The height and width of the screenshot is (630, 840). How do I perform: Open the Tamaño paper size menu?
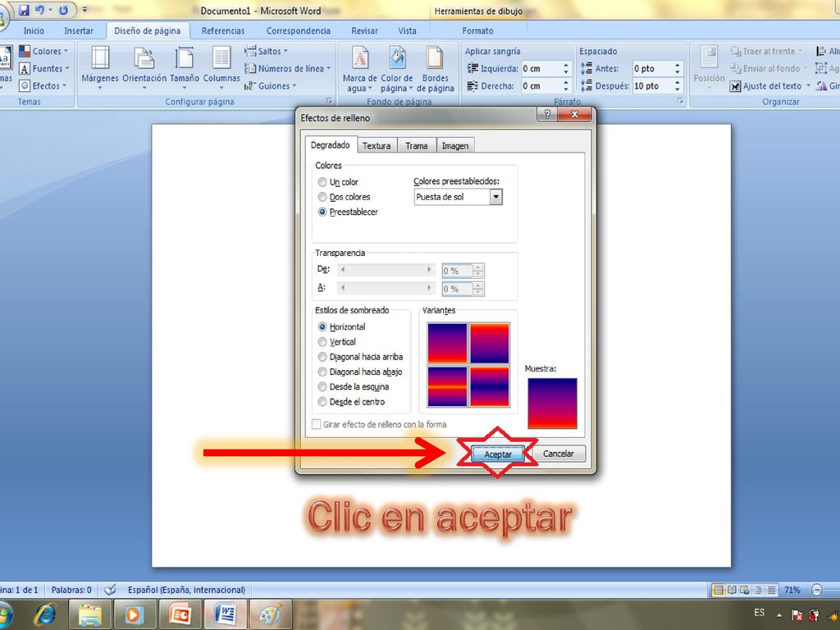pos(185,67)
